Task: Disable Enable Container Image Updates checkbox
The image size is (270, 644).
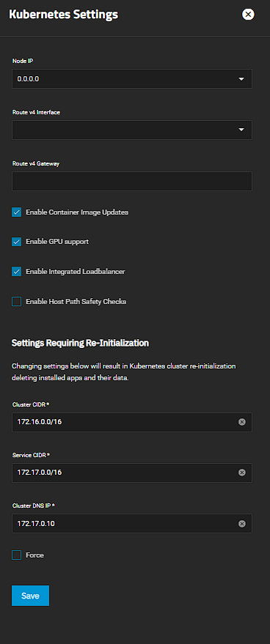Action: (16, 212)
